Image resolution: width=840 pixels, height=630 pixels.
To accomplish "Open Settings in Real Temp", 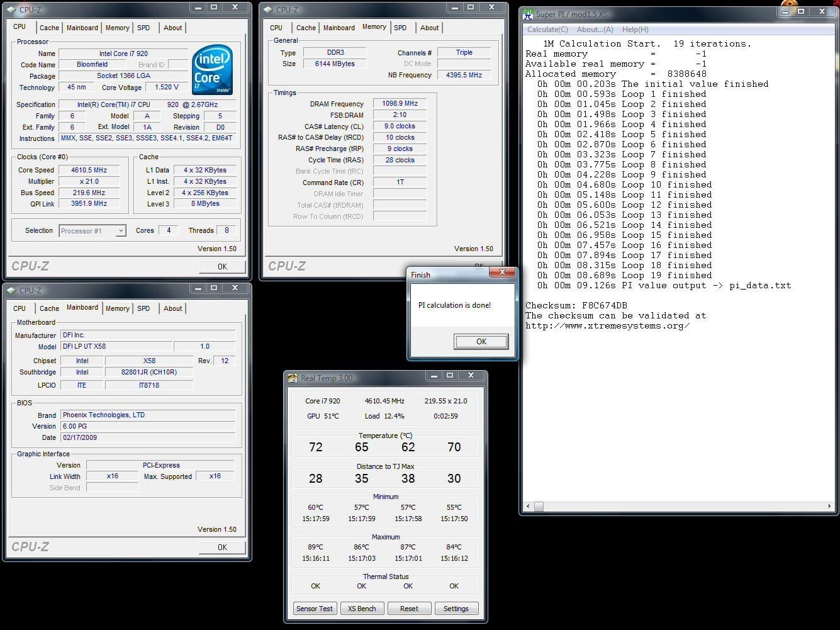I will 456,609.
